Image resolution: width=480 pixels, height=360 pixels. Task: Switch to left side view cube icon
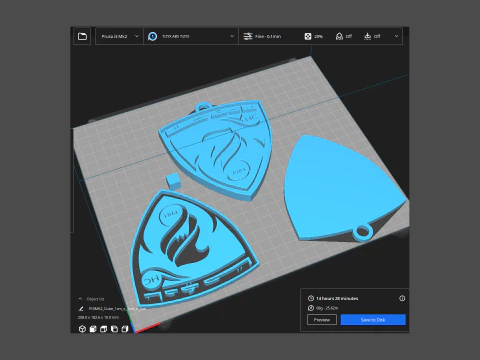114,329
